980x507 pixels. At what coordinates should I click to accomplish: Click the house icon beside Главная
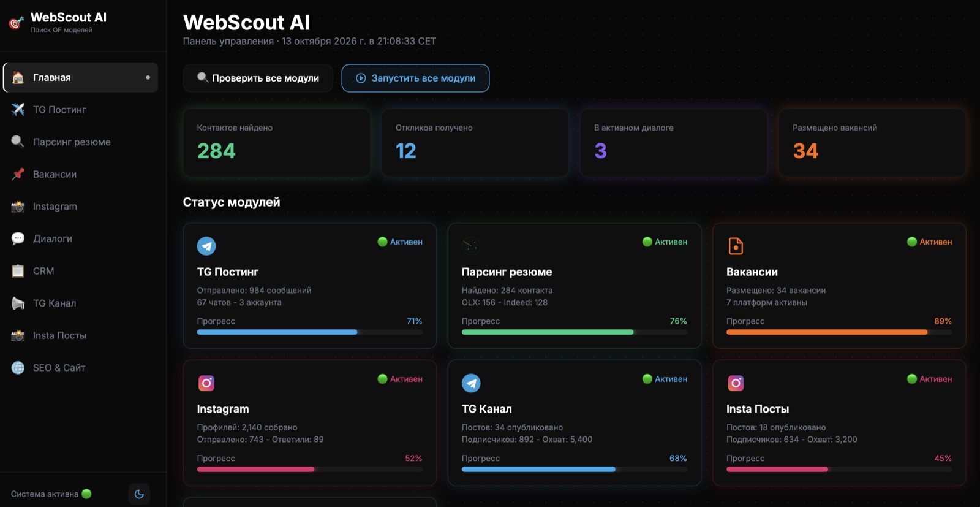point(18,77)
